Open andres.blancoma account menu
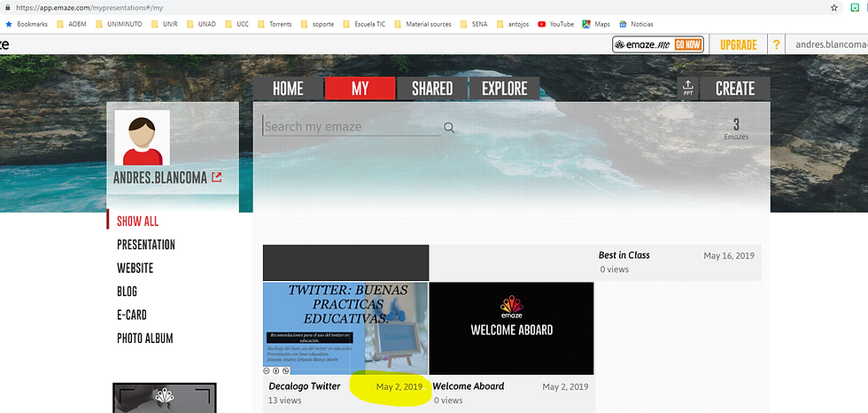The height and width of the screenshot is (413, 868). click(x=832, y=45)
